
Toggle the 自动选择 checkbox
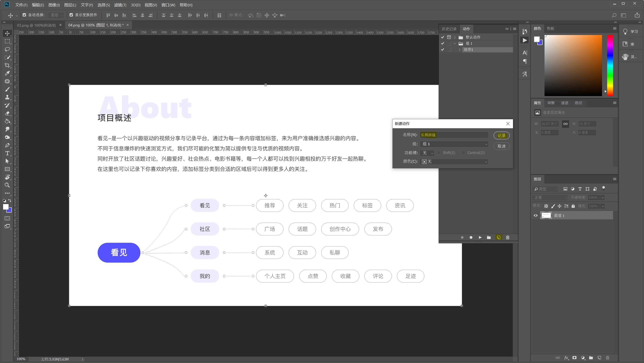(24, 15)
